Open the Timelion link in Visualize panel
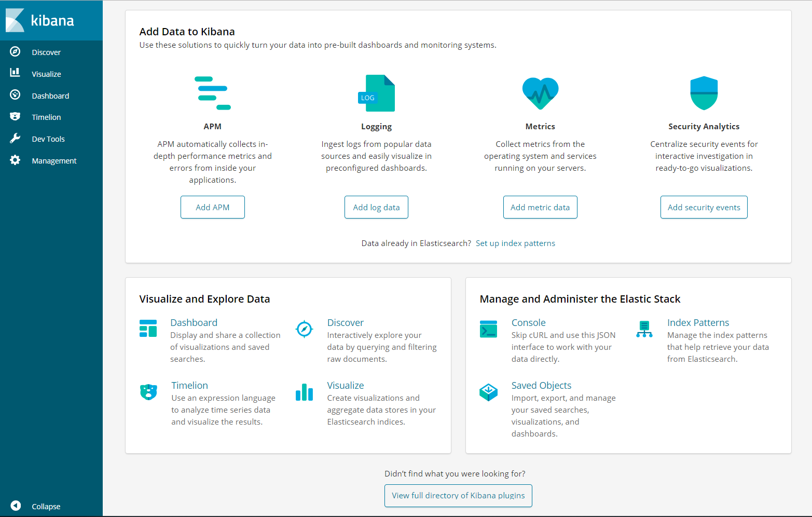 (190, 386)
